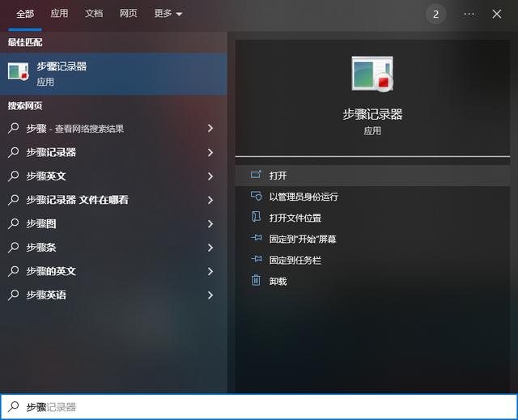Click the search icon beside 步骤英语
The height and width of the screenshot is (420, 518).
click(x=13, y=295)
